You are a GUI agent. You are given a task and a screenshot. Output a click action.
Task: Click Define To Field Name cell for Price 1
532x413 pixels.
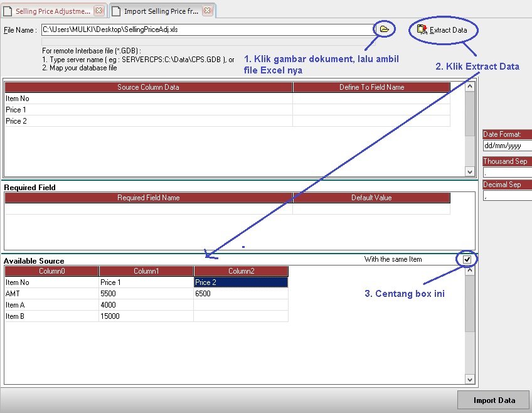371,110
